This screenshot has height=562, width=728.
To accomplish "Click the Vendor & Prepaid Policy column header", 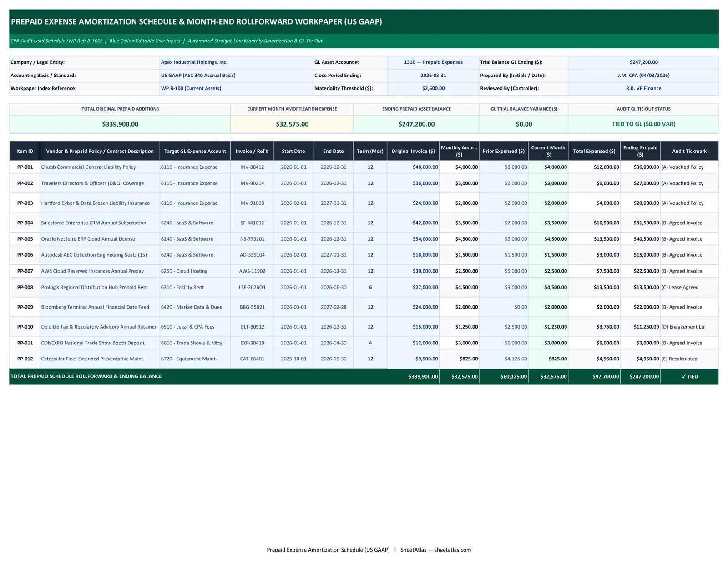I will click(x=100, y=151).
